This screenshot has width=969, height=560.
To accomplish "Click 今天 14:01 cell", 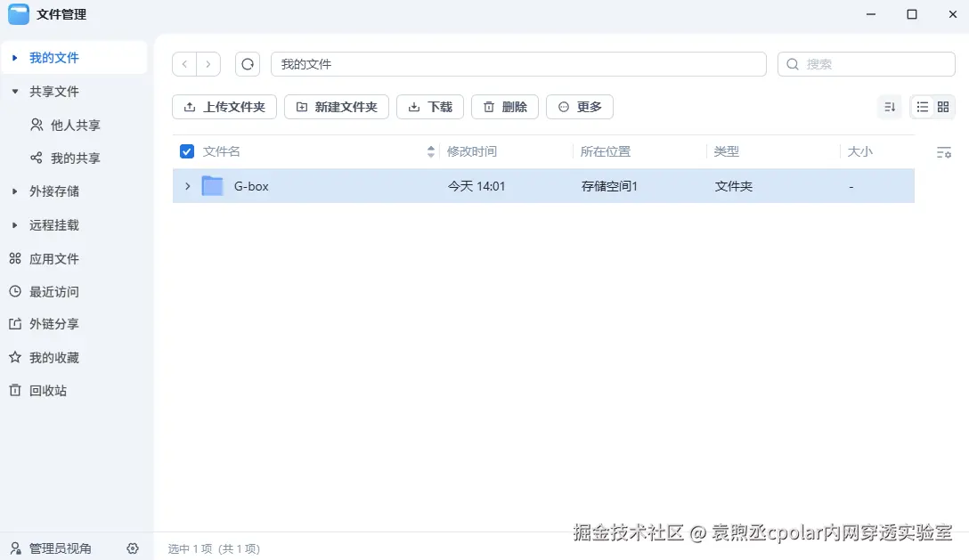I will pos(476,186).
